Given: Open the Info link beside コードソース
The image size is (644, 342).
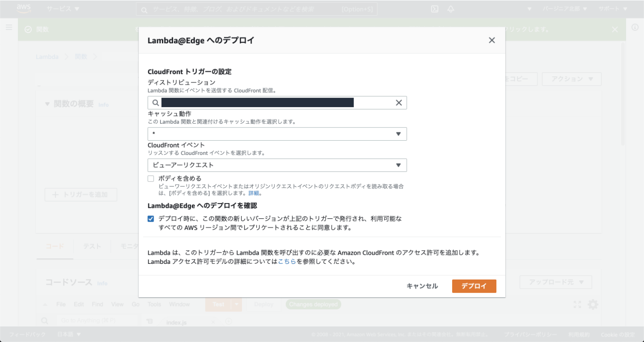Looking at the screenshot, I should click(102, 283).
